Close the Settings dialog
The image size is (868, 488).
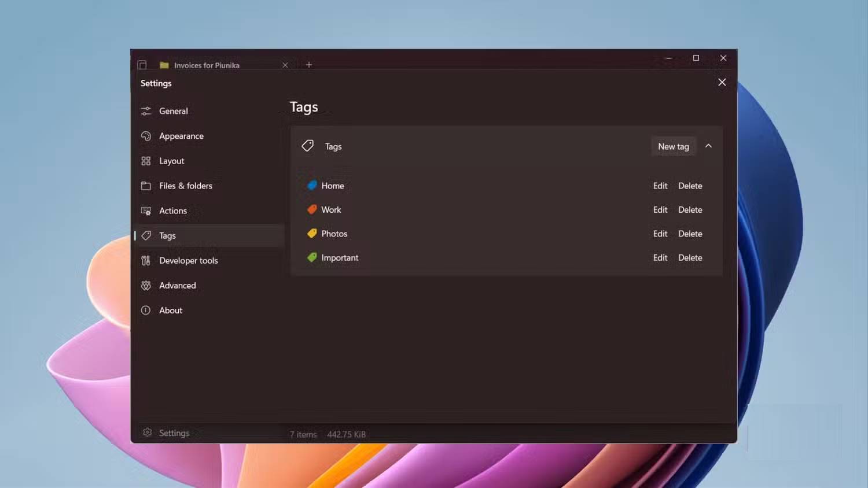coord(722,82)
